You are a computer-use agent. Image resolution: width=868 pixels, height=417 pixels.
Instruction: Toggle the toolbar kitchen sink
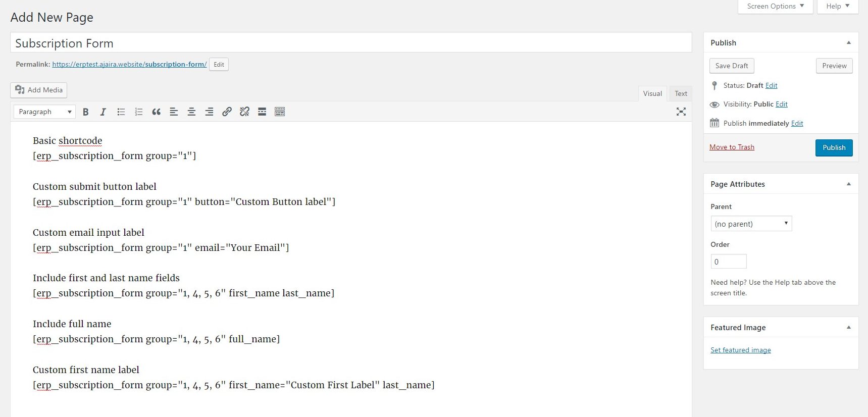(280, 112)
